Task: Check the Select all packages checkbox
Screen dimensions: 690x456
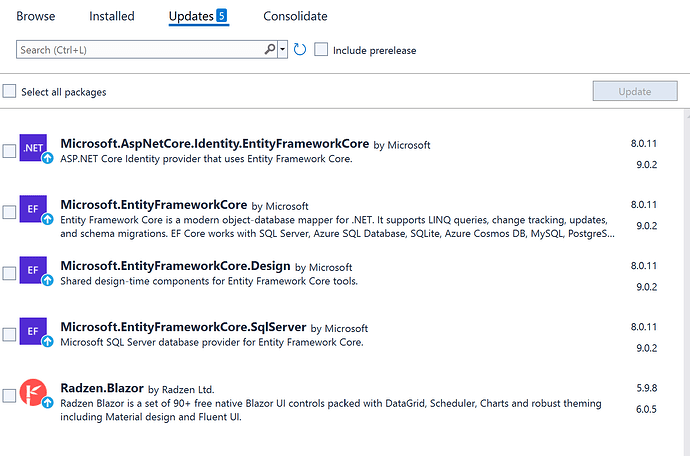Action: pos(9,91)
